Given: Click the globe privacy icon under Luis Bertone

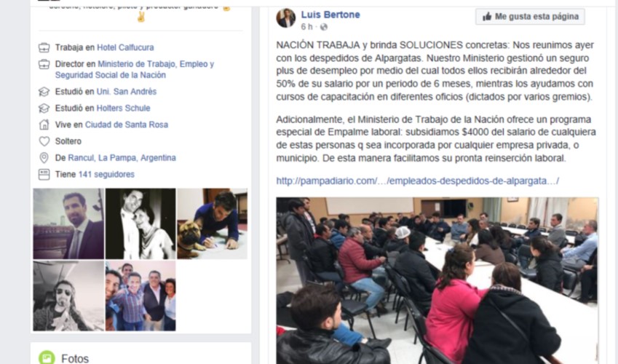Looking at the screenshot, I should pyautogui.click(x=324, y=27).
